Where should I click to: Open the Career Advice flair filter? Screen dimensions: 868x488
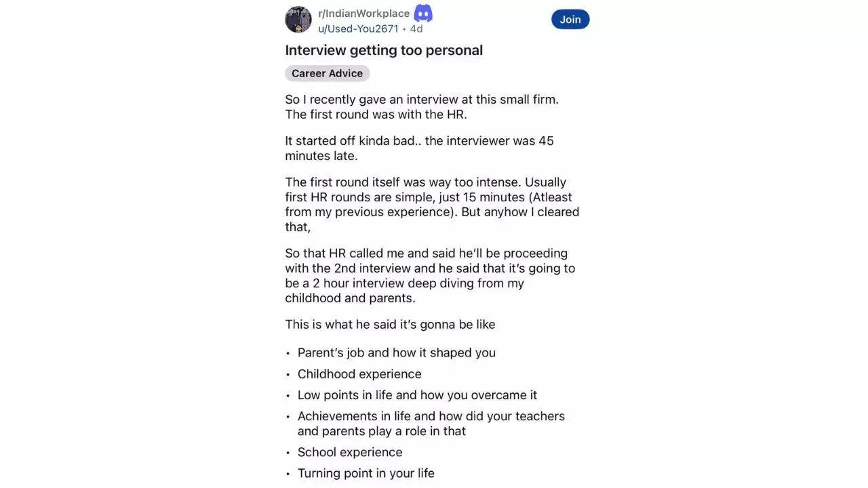pos(328,73)
